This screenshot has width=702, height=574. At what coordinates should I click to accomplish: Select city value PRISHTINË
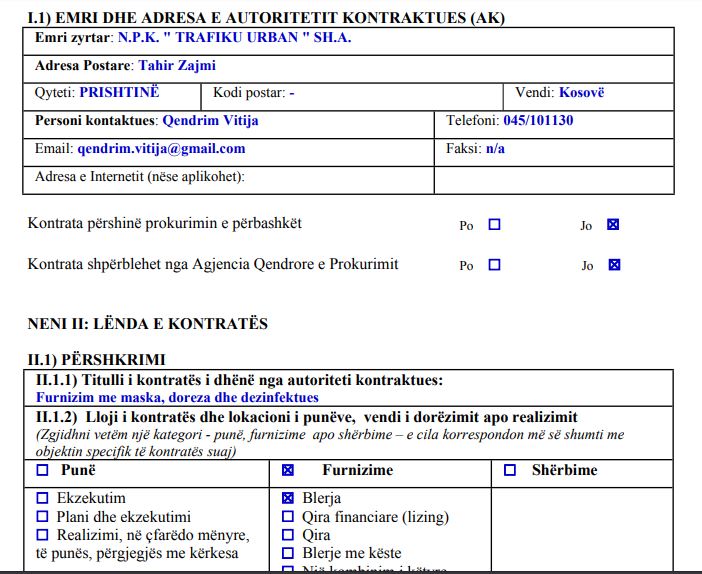point(119,92)
